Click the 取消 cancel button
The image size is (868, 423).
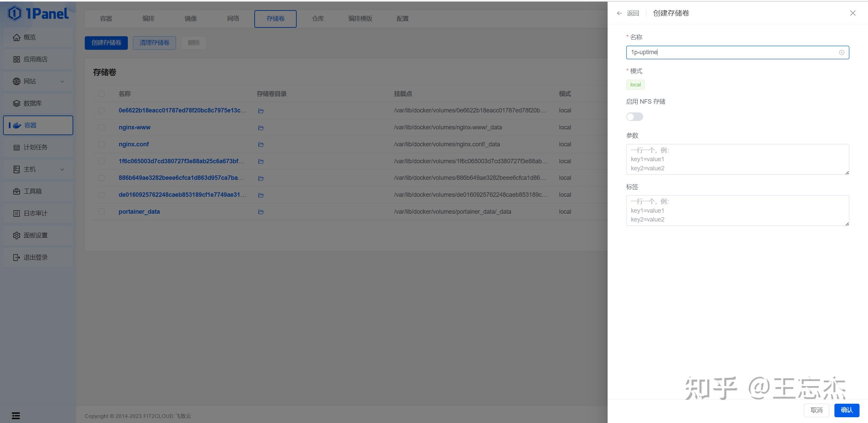(x=816, y=410)
